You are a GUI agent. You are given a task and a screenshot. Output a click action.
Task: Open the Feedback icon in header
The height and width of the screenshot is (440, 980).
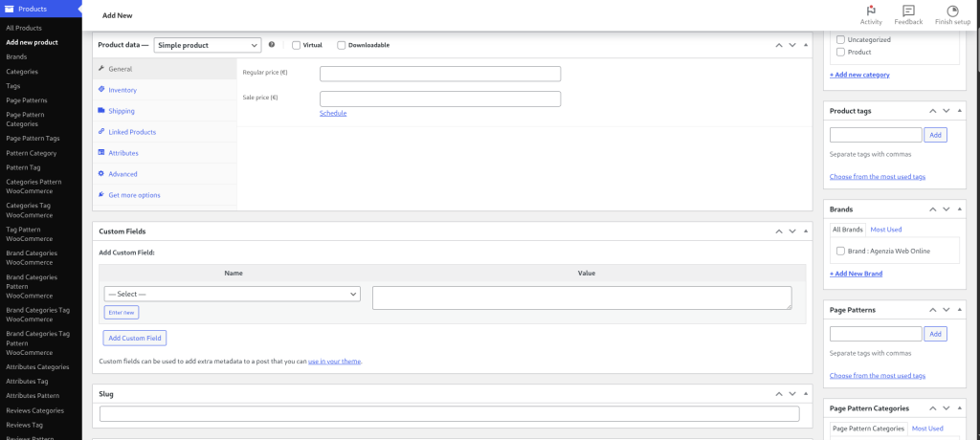pyautogui.click(x=908, y=11)
